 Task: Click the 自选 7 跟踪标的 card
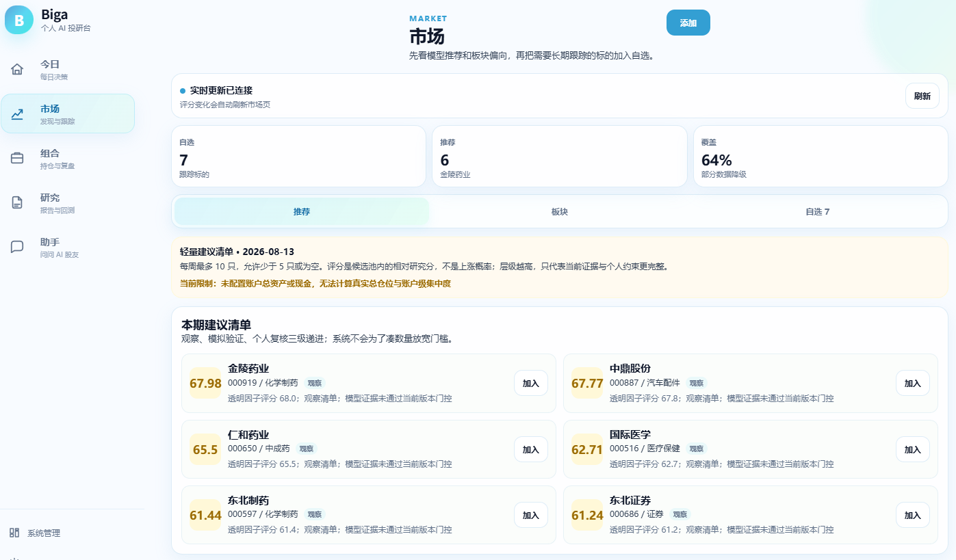[298, 156]
